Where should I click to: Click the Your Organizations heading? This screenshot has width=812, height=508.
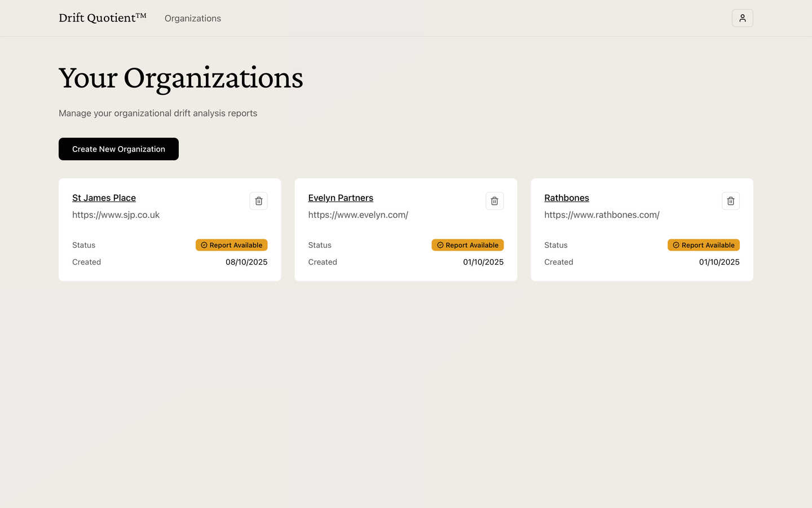click(181, 78)
